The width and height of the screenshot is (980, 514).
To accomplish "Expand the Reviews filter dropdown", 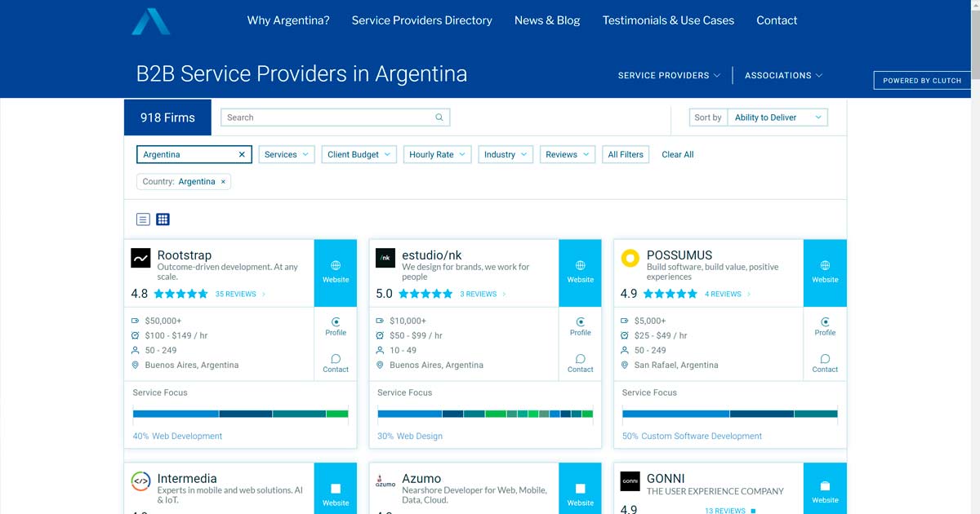I will click(x=567, y=154).
